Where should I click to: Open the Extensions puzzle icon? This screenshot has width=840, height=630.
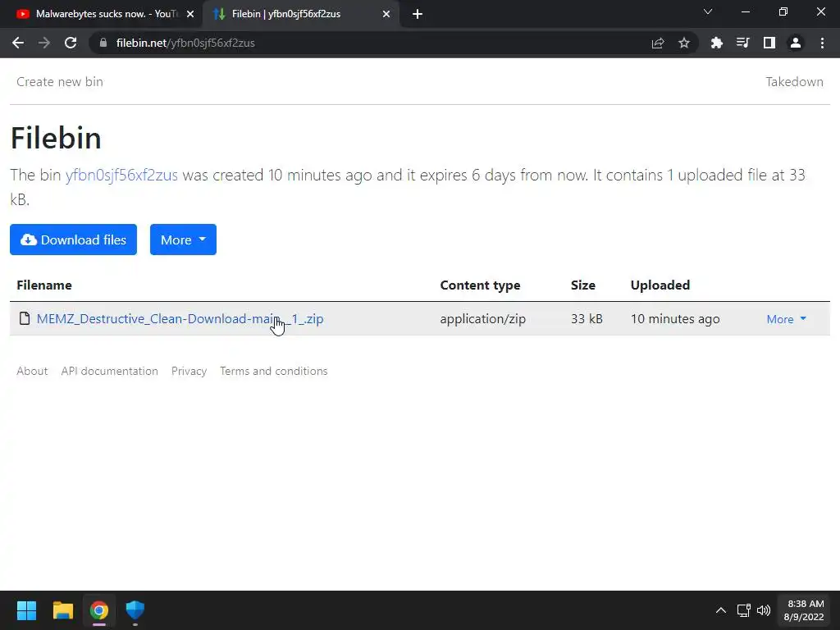[717, 43]
